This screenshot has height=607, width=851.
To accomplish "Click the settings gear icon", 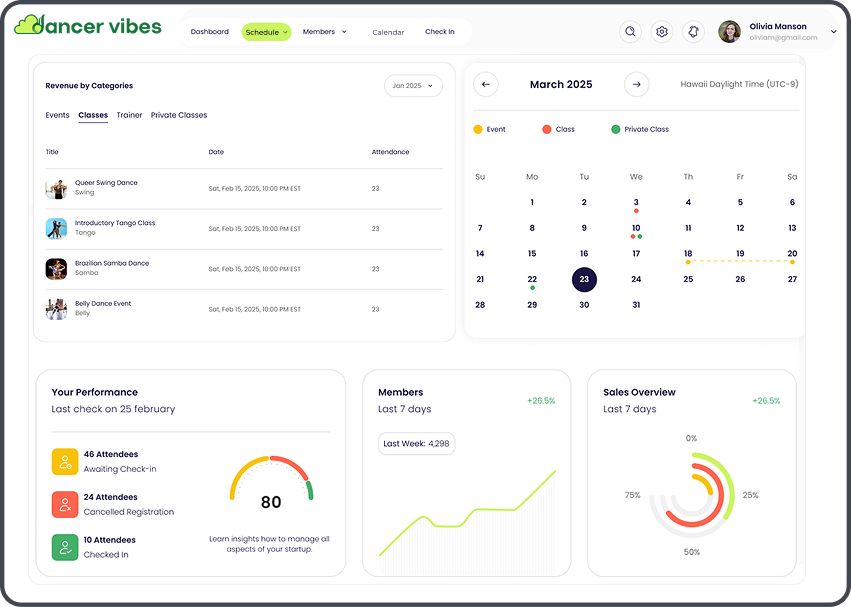I will tap(661, 31).
